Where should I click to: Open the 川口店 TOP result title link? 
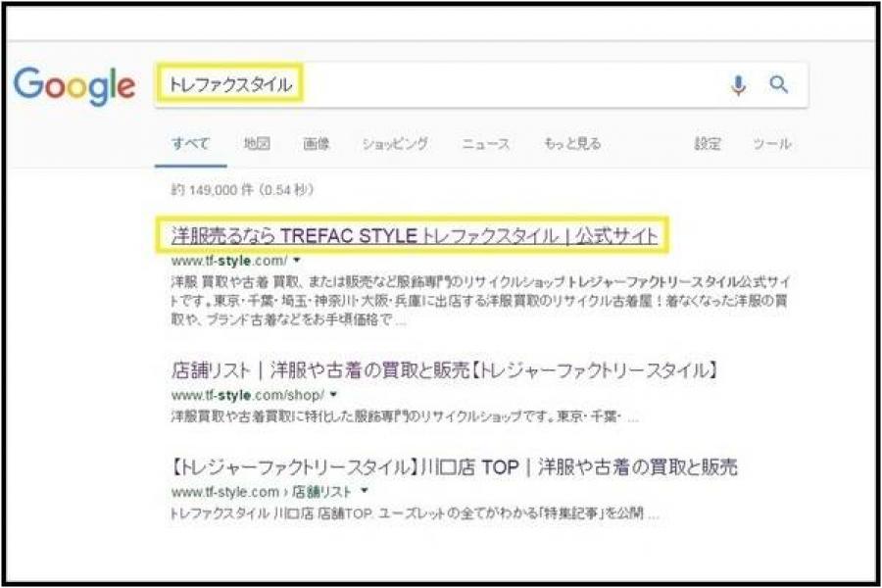[454, 467]
